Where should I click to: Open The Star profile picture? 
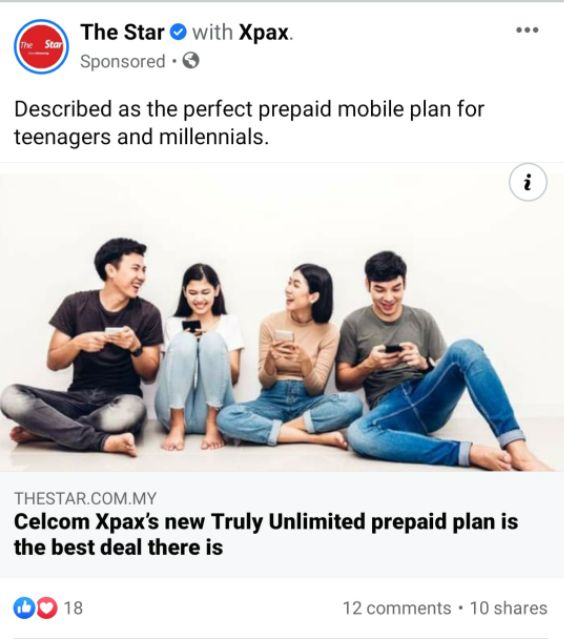(x=42, y=47)
